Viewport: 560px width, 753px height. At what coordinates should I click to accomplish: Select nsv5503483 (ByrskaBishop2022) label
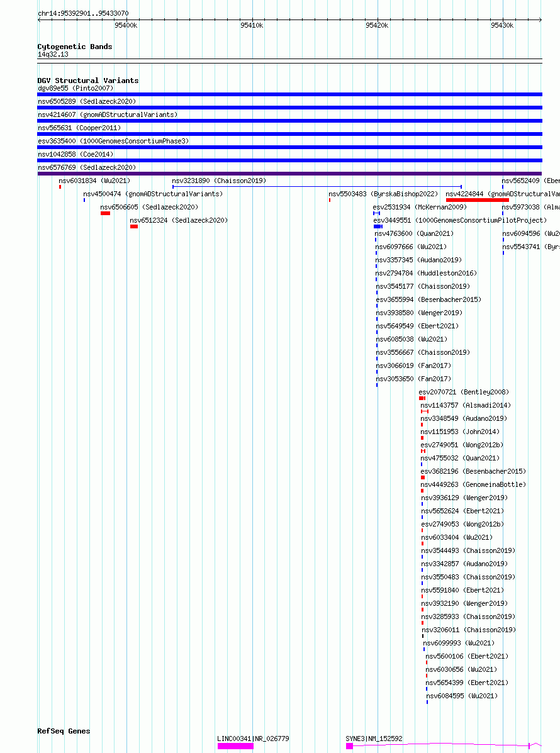click(x=383, y=194)
